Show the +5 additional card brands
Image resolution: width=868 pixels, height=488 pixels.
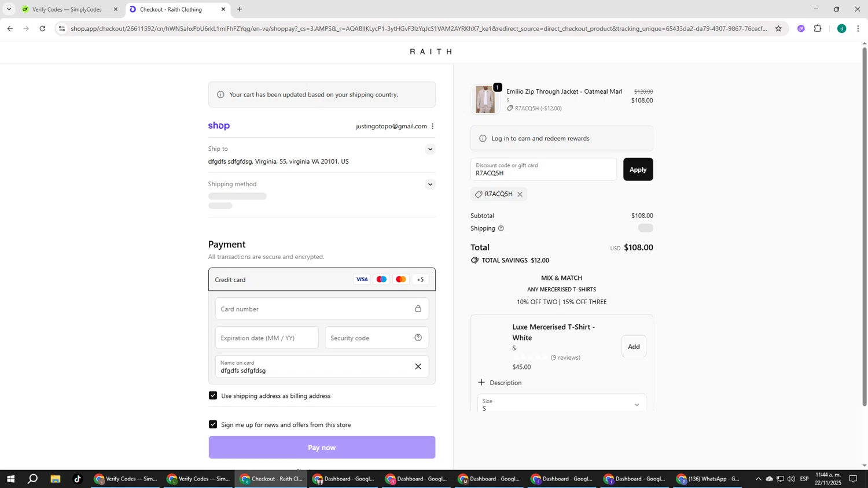[421, 279]
